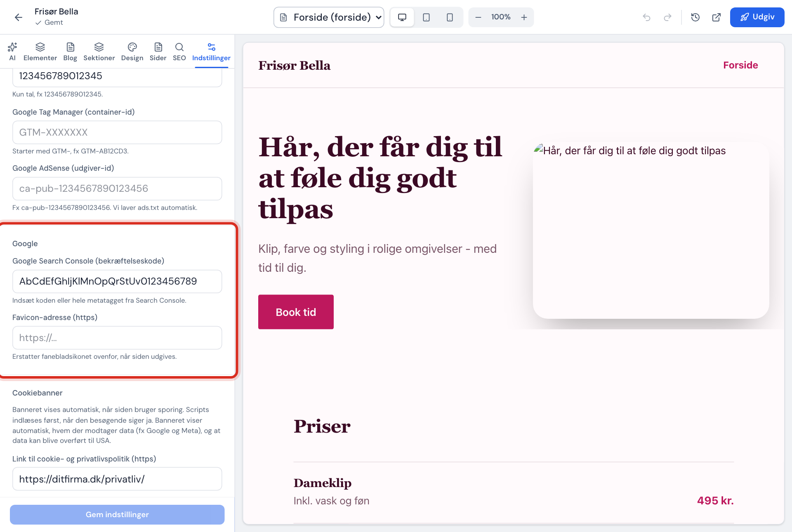Switch to the Blog tab
Viewport: 792px width, 532px height.
point(70,52)
